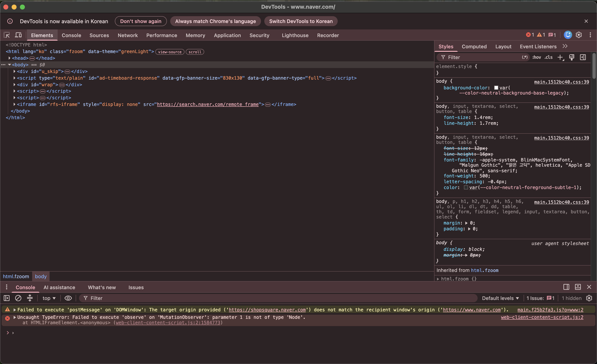
Task: Dismiss the Korean language infobar
Action: 586,21
